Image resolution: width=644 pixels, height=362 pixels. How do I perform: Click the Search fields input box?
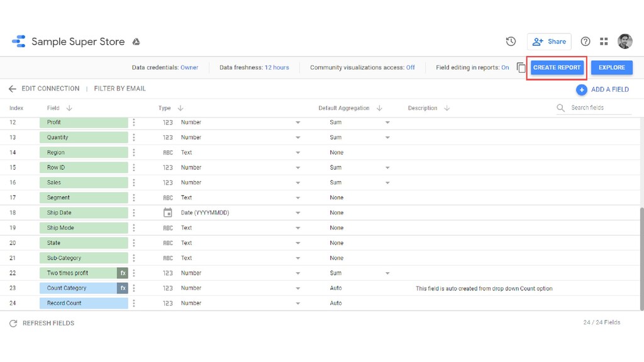point(600,108)
